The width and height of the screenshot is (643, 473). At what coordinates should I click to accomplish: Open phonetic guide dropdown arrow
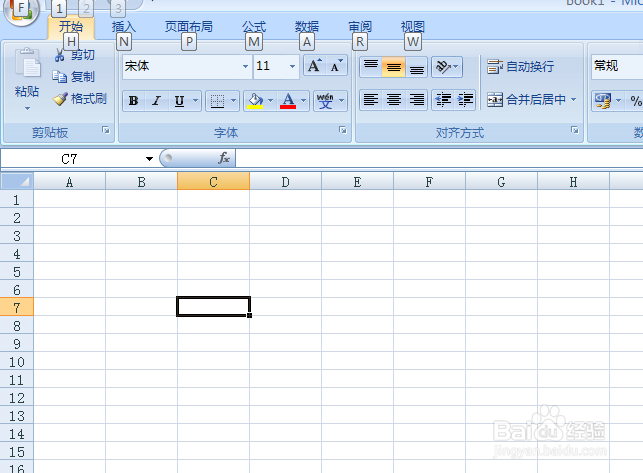coord(342,101)
